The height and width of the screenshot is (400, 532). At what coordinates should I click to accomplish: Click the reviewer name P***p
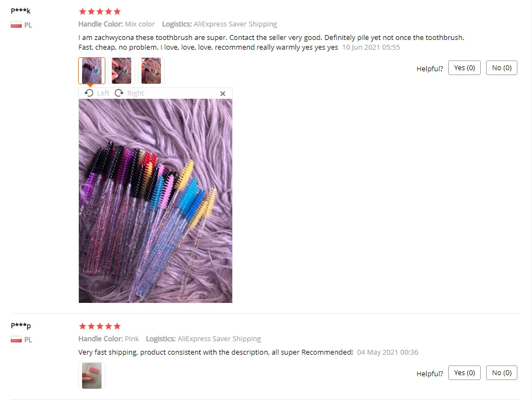click(x=21, y=326)
